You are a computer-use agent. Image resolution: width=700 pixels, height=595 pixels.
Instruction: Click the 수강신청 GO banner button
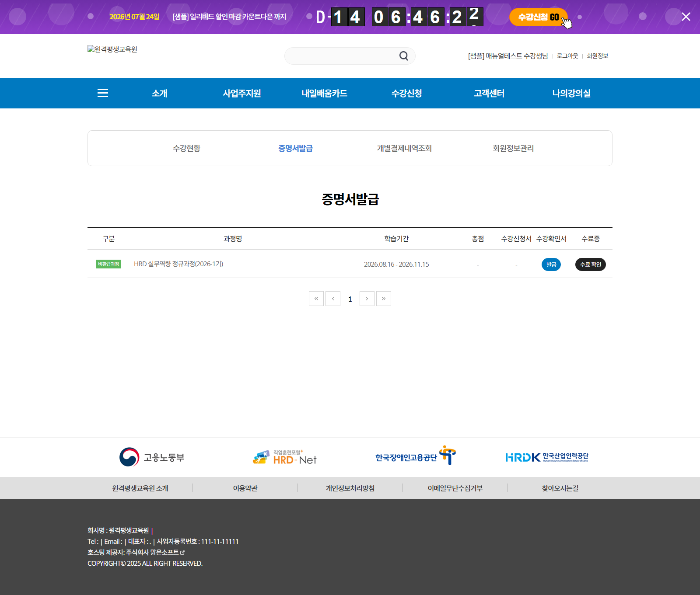(x=539, y=17)
